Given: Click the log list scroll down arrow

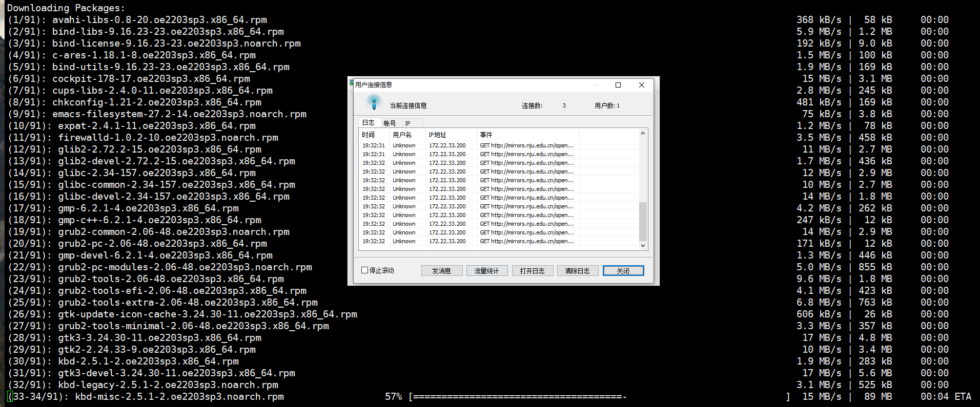Looking at the screenshot, I should coord(643,246).
